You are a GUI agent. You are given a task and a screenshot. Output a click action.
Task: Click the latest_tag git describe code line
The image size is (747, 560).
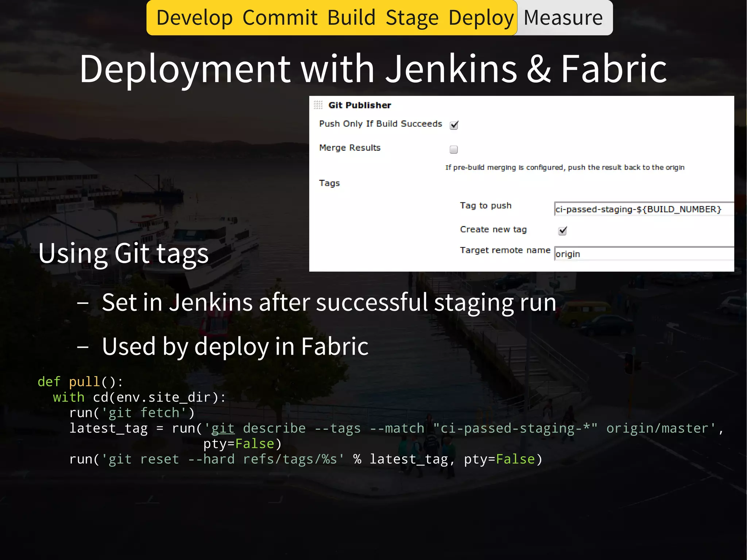pos(396,428)
